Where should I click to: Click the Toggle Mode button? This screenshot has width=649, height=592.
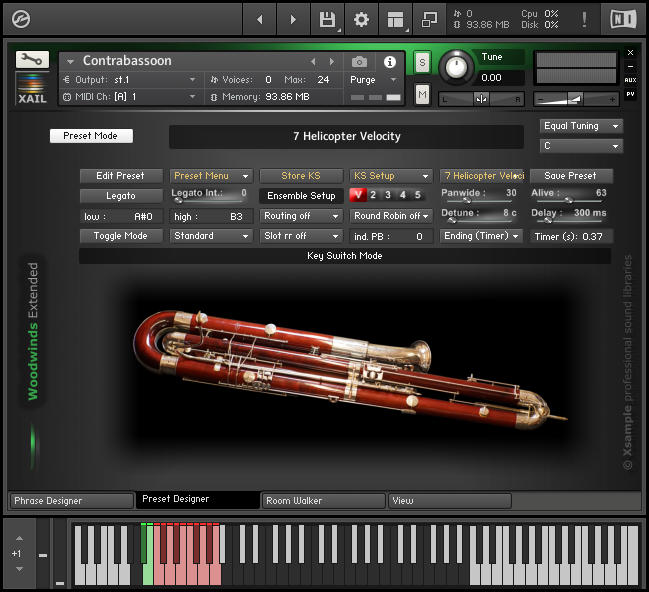point(121,236)
